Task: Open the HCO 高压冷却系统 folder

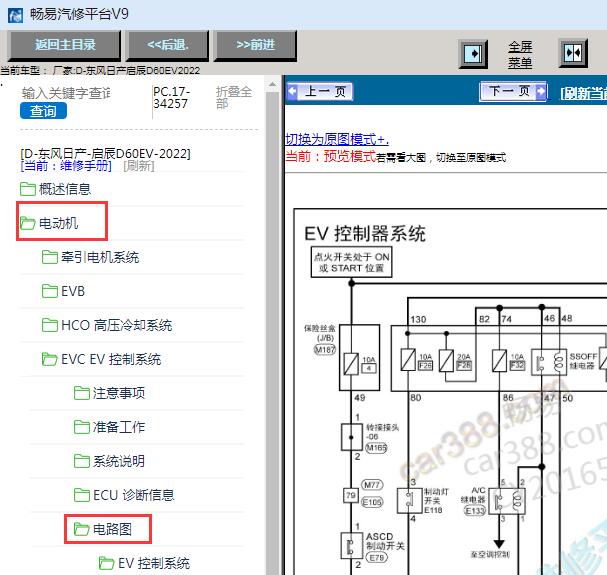Action: pos(107,325)
